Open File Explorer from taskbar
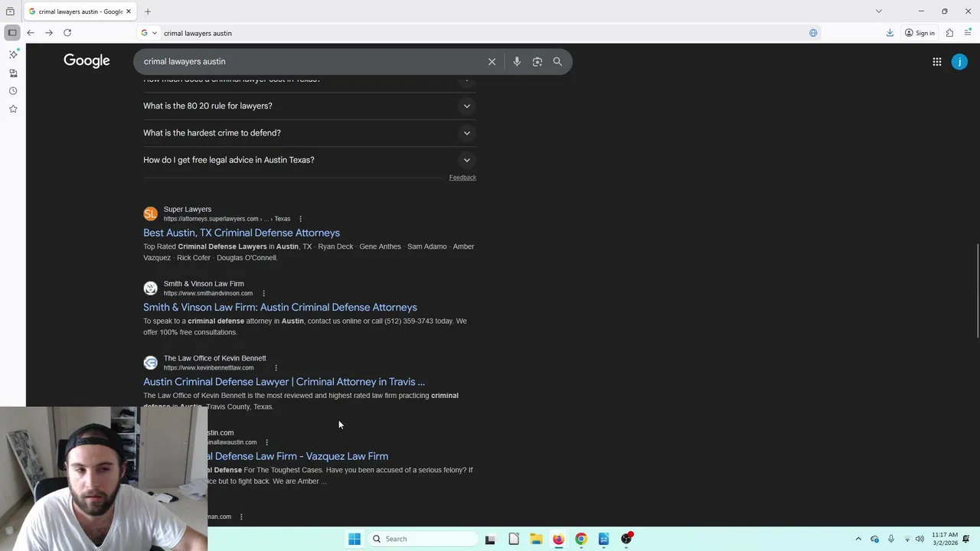The image size is (980, 551). tap(536, 539)
